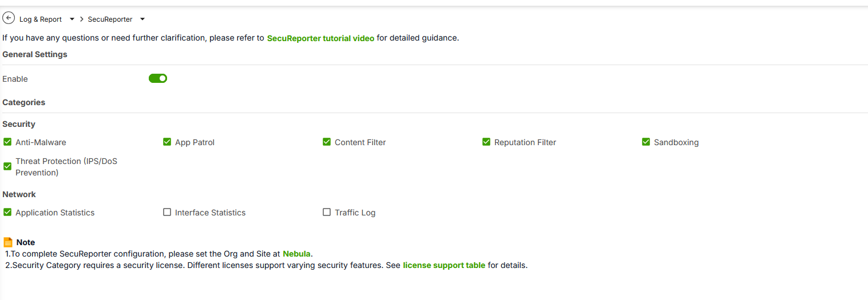Uncheck the App Patrol checkbox
Viewport: 868px width, 300px height.
[167, 142]
